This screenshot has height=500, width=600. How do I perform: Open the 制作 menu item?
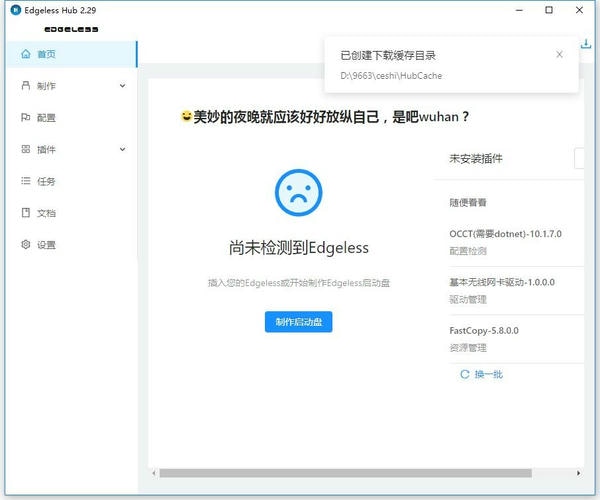[x=72, y=86]
